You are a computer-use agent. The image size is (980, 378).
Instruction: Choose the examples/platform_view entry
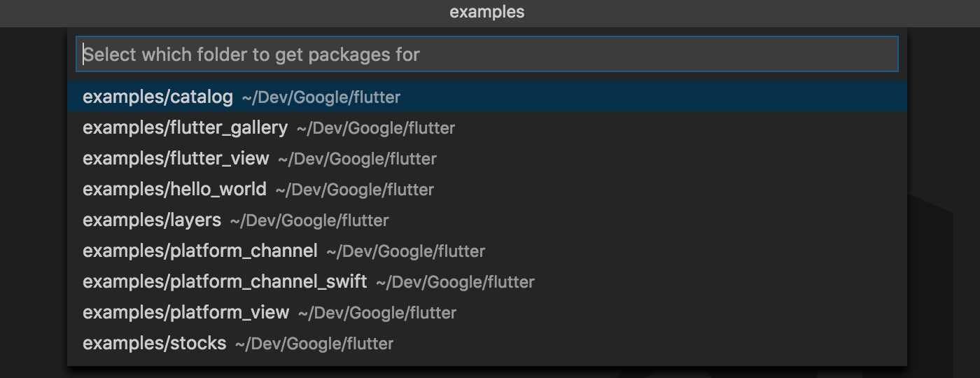tap(486, 312)
